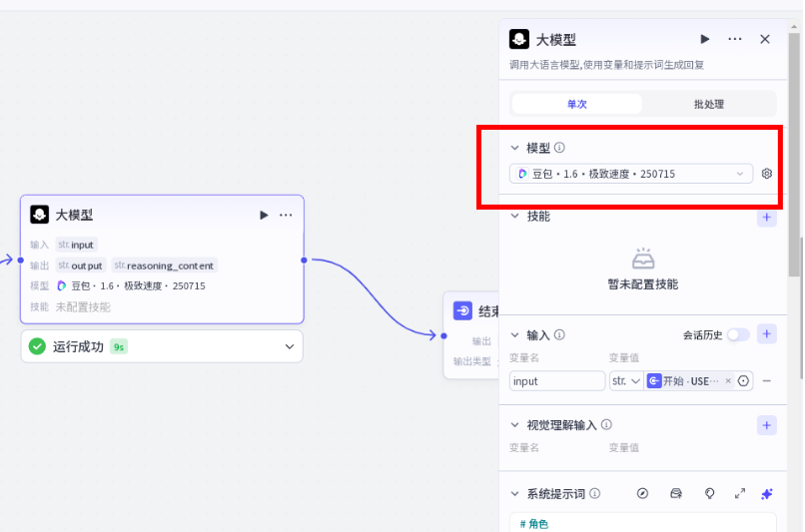Remove the input variable row
The width and height of the screenshot is (805, 532).
click(x=767, y=380)
